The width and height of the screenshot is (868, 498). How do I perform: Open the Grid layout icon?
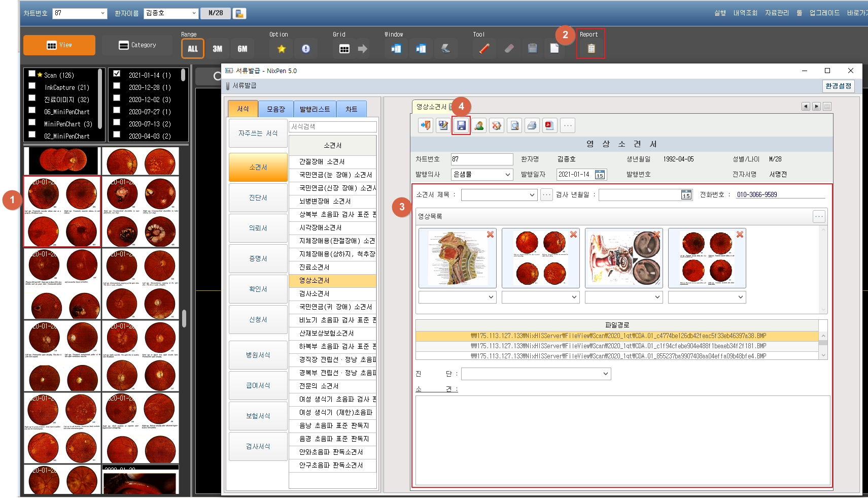pos(344,49)
